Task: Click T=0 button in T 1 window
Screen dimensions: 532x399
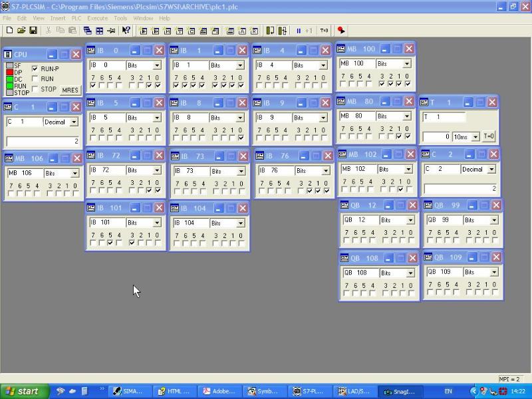Action: [x=489, y=136]
